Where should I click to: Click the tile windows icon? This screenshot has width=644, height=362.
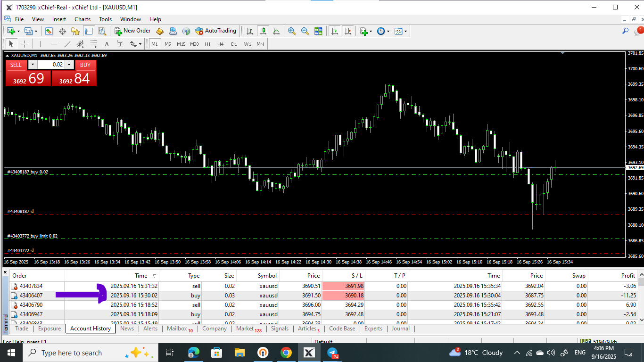(x=318, y=31)
